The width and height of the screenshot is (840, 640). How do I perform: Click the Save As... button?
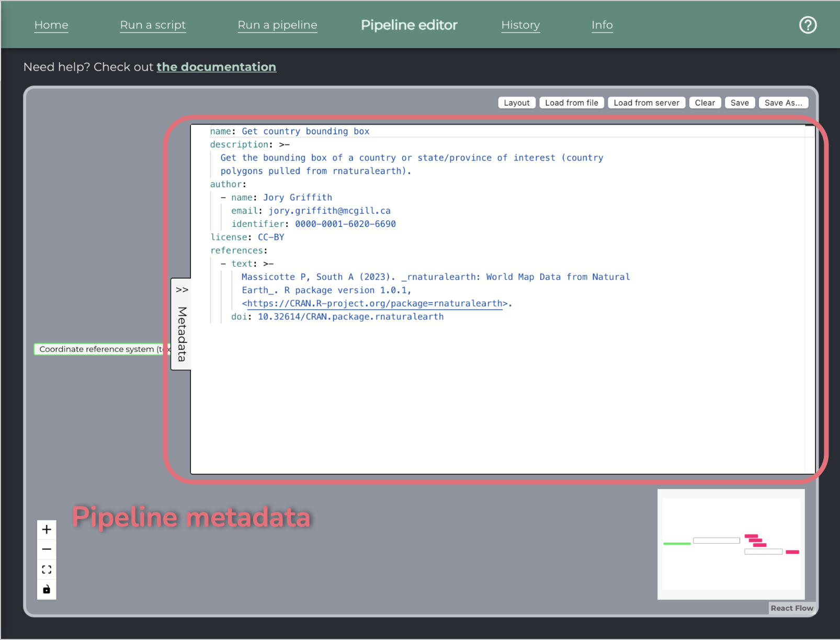(784, 103)
